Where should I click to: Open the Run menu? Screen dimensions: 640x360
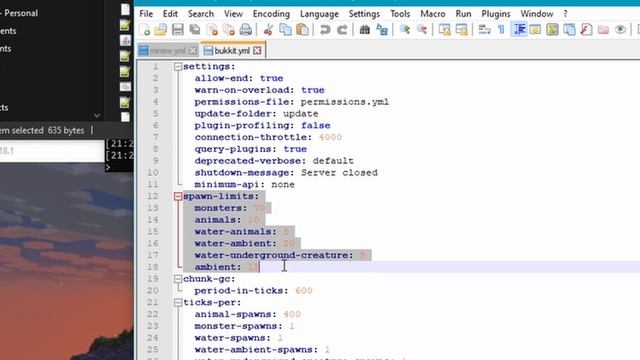pyautogui.click(x=463, y=13)
